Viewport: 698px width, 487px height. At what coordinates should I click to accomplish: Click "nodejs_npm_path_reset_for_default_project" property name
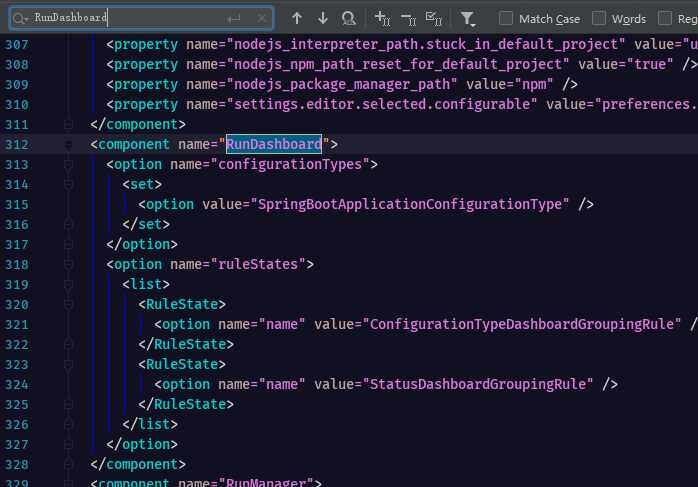(x=398, y=64)
